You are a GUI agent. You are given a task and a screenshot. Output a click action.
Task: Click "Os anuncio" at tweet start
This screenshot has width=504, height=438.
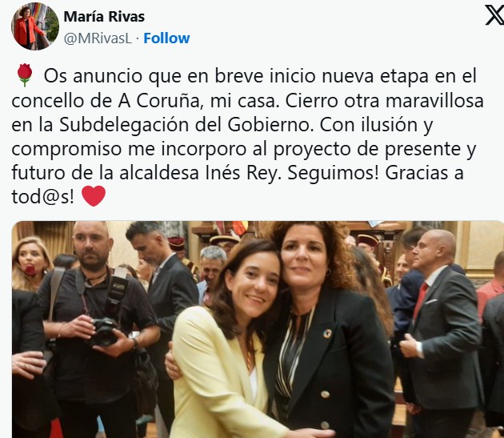click(x=94, y=76)
